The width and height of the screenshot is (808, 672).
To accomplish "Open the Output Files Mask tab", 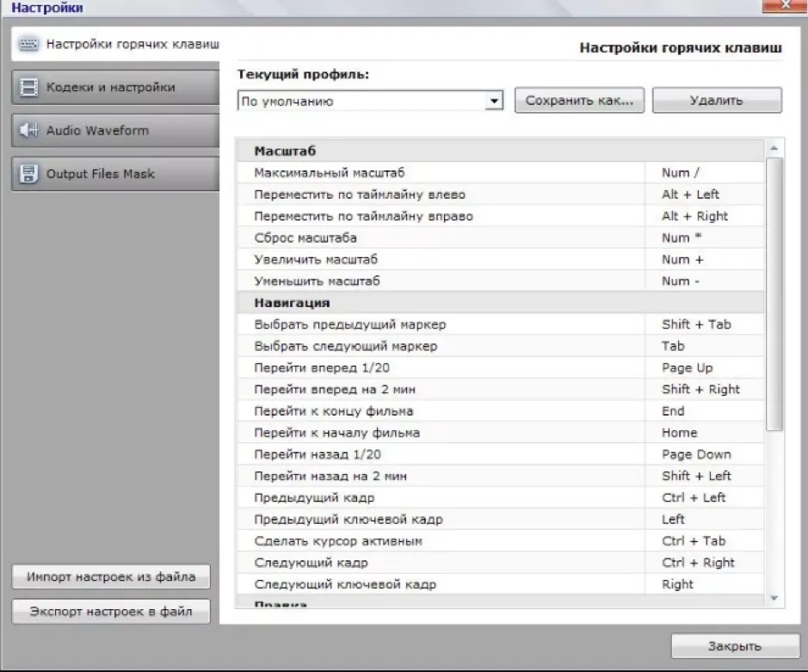I will pos(115,174).
